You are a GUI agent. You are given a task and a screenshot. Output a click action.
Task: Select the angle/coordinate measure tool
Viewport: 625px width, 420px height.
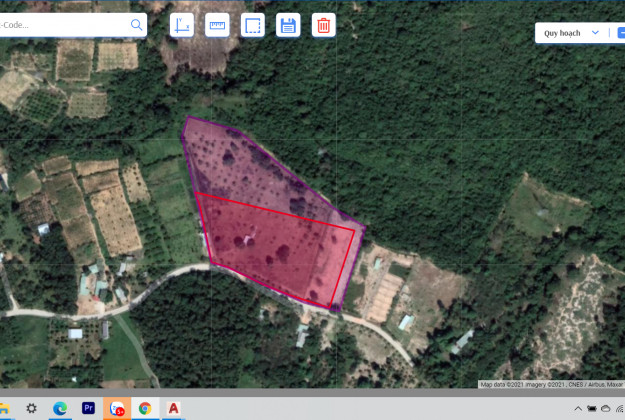click(182, 25)
